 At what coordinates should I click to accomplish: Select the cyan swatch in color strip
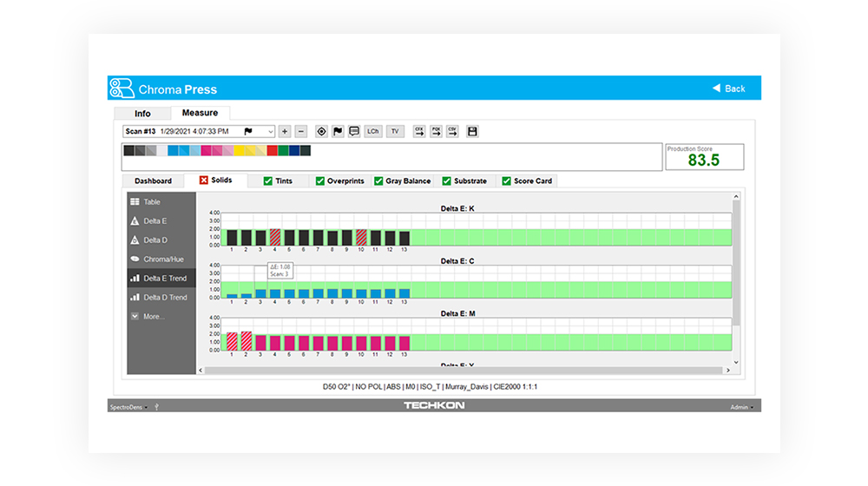point(173,151)
